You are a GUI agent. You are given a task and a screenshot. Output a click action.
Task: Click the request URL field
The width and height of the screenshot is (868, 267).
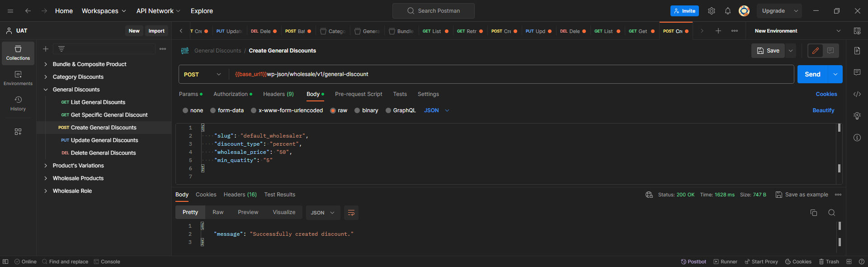pos(511,74)
